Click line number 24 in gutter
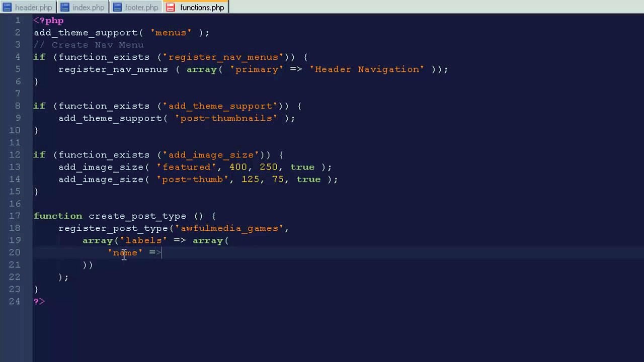 tap(15, 301)
